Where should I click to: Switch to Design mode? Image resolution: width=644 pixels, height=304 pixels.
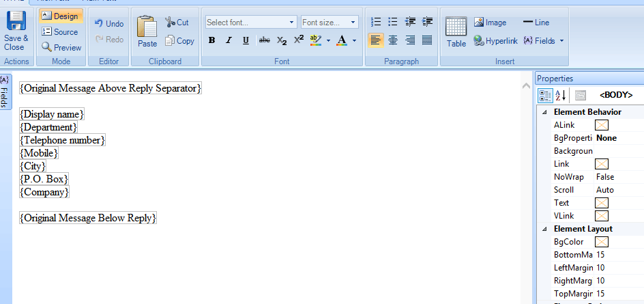point(60,16)
